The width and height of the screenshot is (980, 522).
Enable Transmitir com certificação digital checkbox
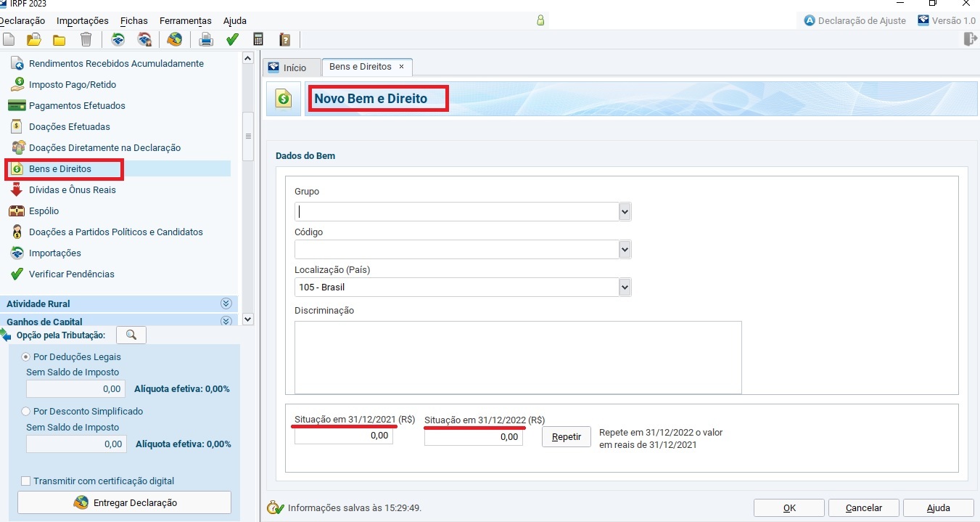click(26, 481)
